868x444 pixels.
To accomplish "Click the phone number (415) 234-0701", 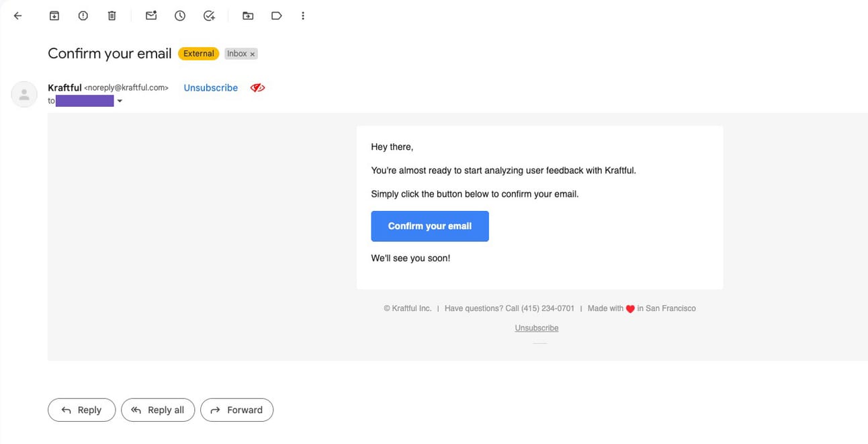I will (548, 308).
